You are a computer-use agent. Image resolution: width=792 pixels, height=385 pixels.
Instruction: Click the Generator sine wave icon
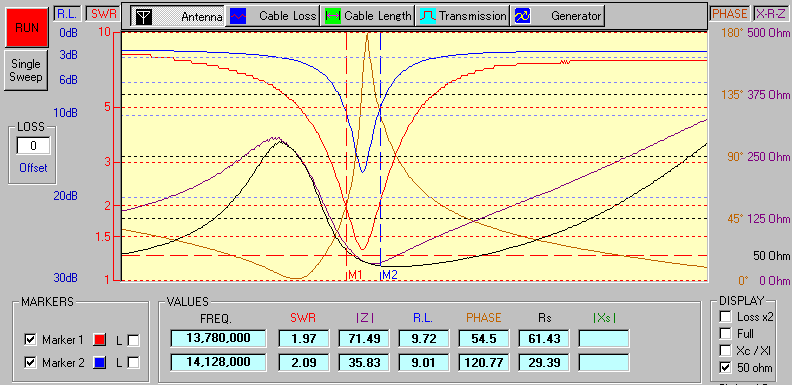[x=522, y=16]
